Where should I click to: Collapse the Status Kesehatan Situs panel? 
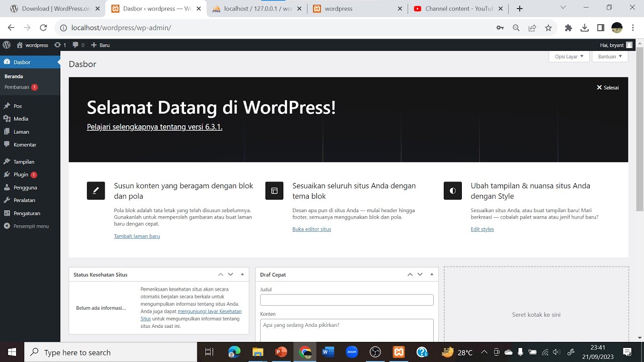point(243,275)
